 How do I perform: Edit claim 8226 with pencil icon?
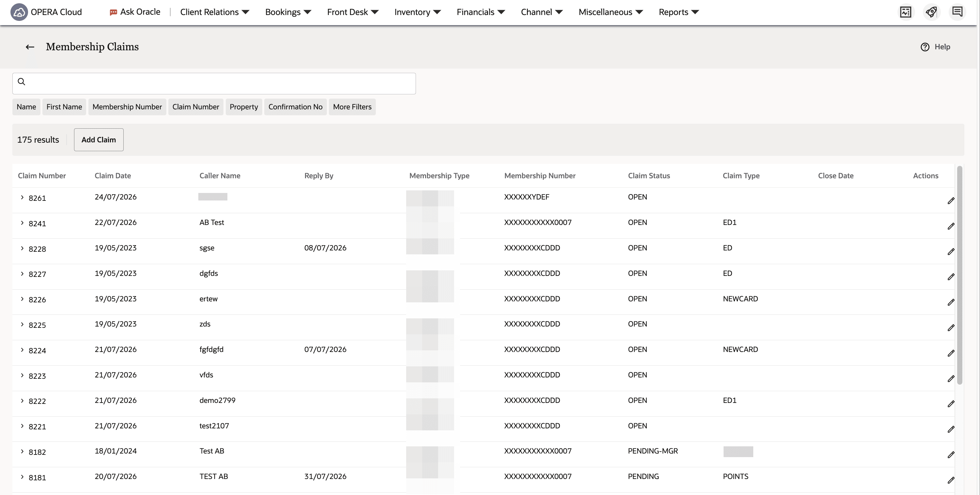click(951, 302)
